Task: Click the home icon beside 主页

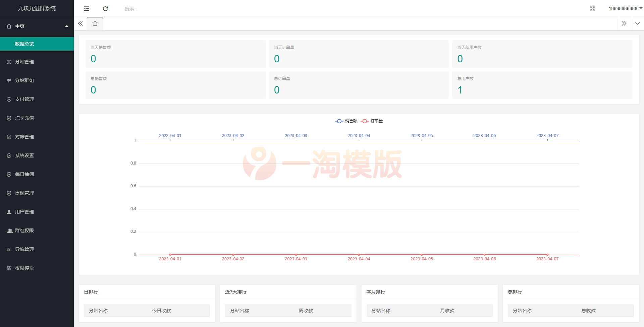Action: point(9,26)
